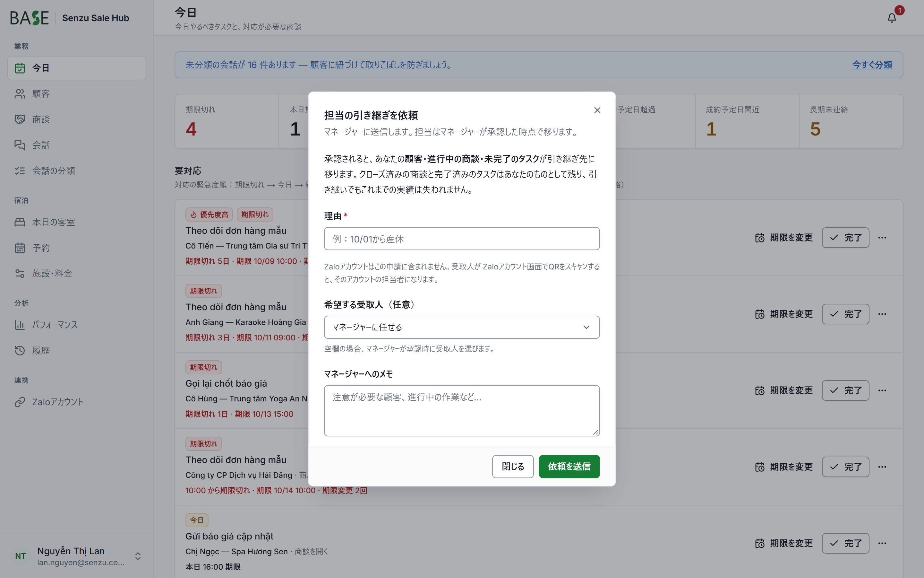The width and height of the screenshot is (924, 578).
Task: Select 会話 in the sidebar
Action: [77, 145]
